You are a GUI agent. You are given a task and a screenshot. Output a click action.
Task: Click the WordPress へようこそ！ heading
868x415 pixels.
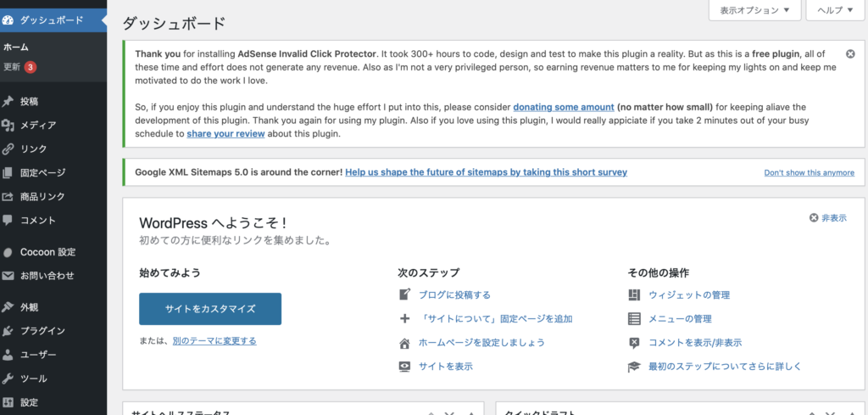click(213, 223)
